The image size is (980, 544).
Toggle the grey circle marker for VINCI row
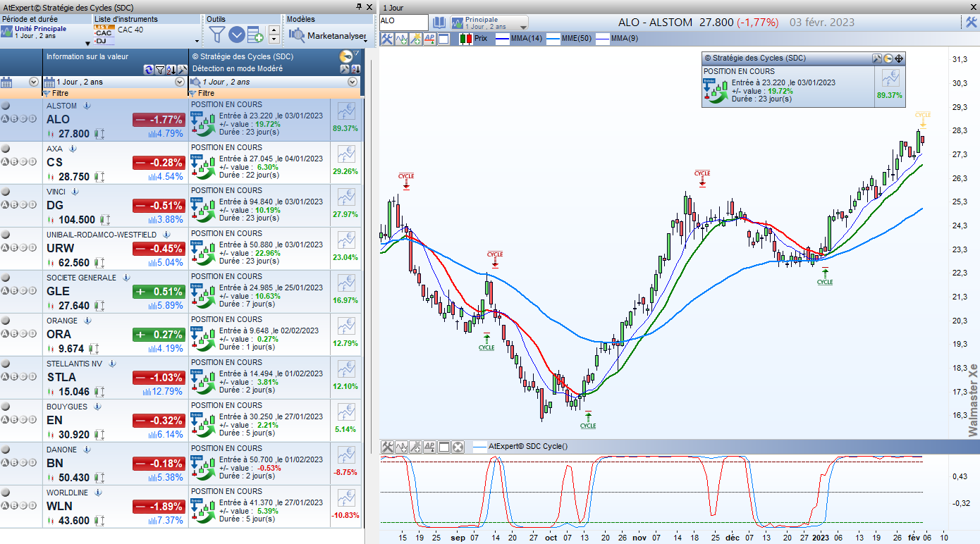point(6,192)
